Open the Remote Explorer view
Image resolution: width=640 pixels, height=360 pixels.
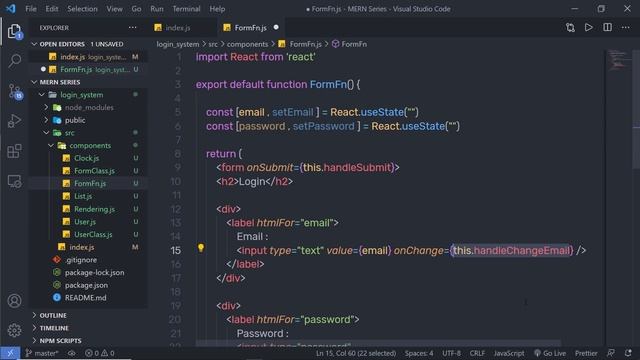14,181
